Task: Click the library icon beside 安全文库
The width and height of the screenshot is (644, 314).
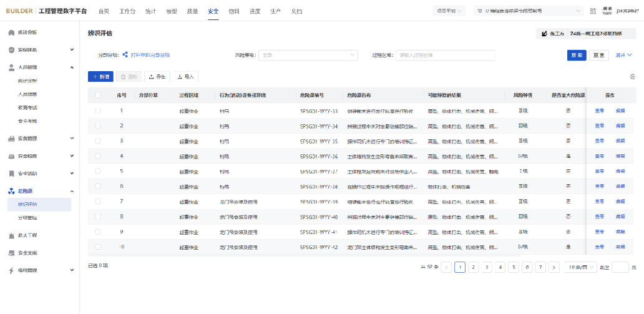Action: pyautogui.click(x=12, y=253)
